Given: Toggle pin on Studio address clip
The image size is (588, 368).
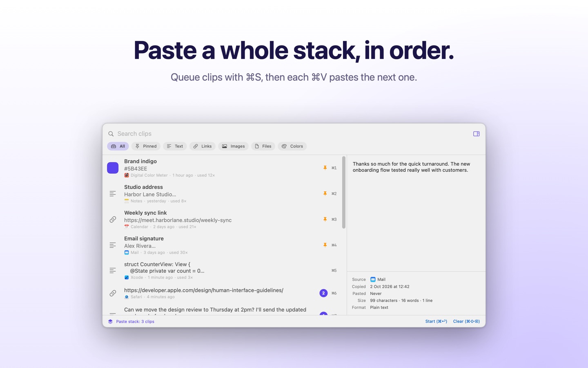Looking at the screenshot, I should pyautogui.click(x=325, y=193).
